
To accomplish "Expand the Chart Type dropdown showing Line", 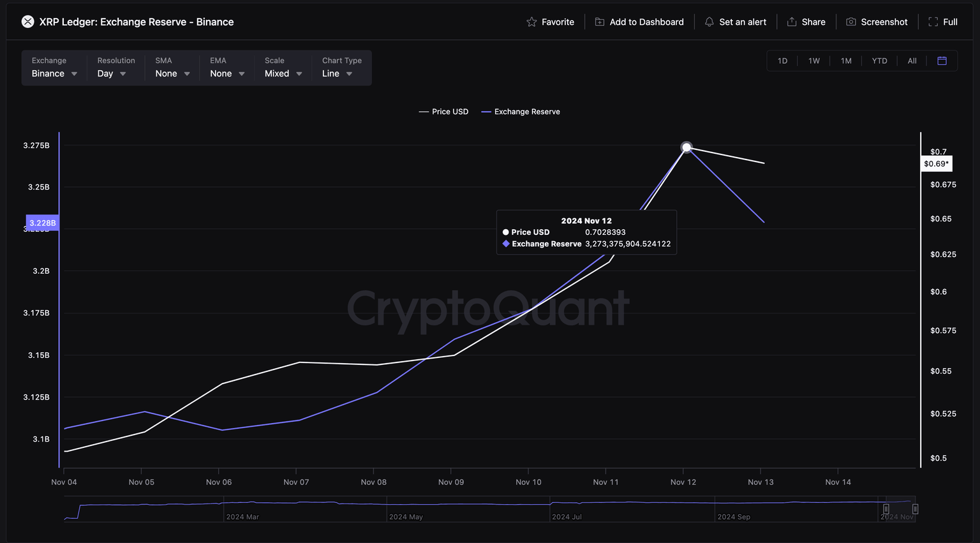I will point(337,73).
